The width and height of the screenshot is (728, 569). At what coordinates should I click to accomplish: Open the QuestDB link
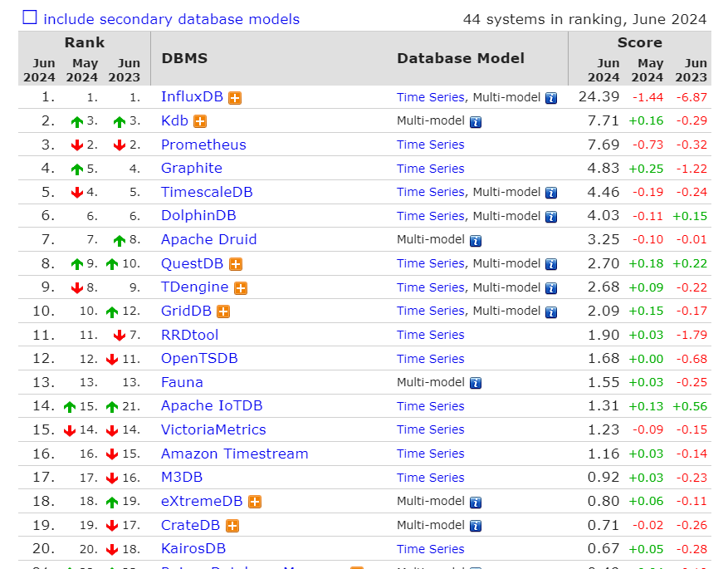(x=193, y=263)
